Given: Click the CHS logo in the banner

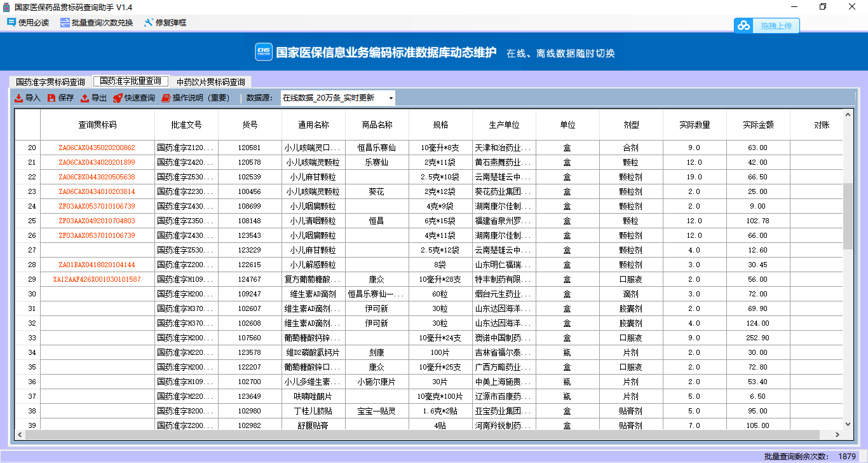Looking at the screenshot, I should pos(264,52).
